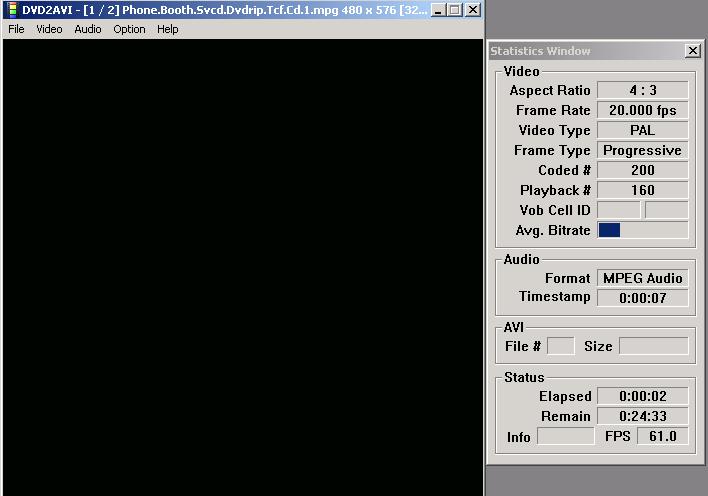The image size is (708, 496).
Task: Click the Elapsed label
Action: pyautogui.click(x=565, y=396)
